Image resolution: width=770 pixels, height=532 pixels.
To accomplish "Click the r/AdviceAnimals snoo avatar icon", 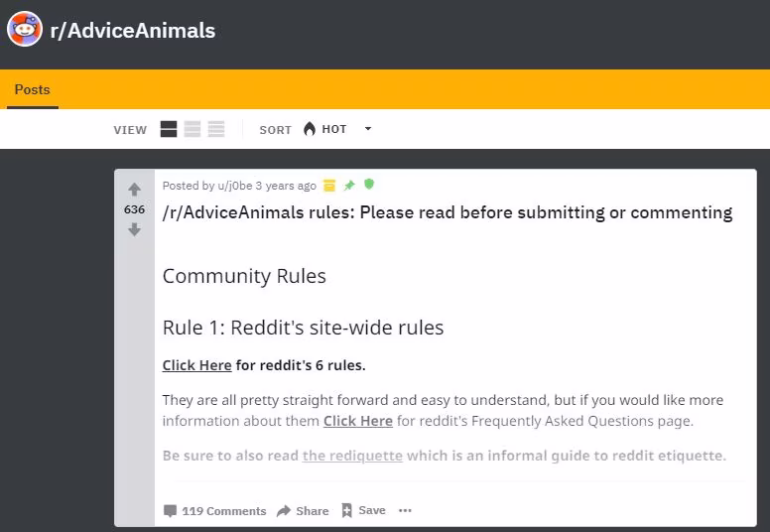I will (x=24, y=30).
